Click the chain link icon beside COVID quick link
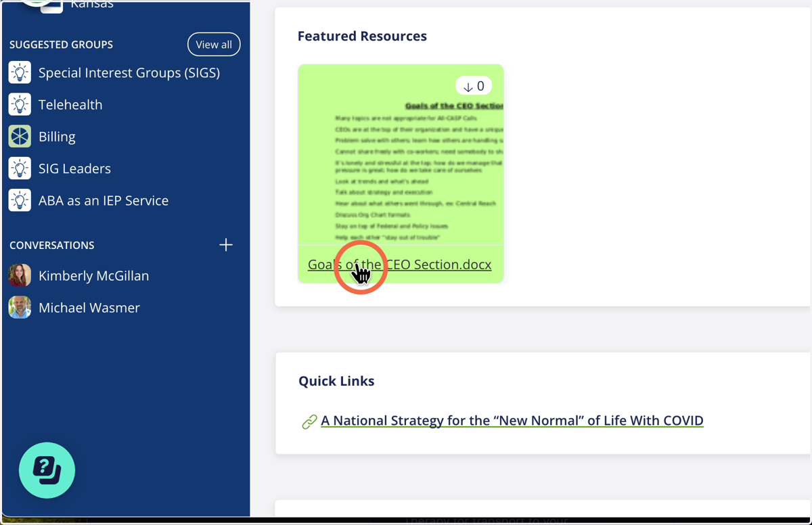The image size is (812, 525). (309, 421)
